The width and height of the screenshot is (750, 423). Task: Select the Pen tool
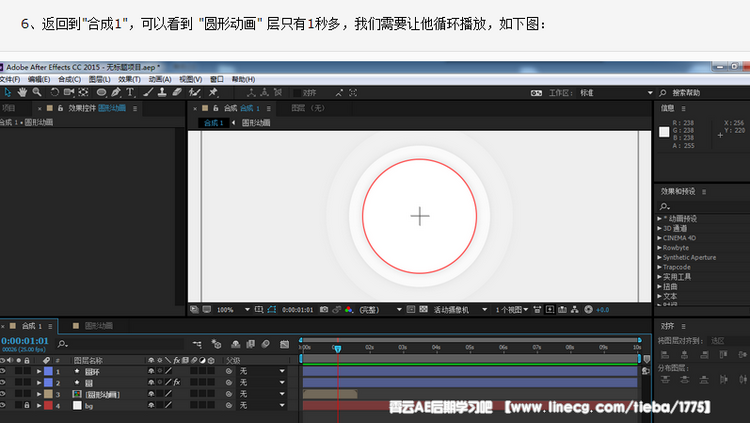pos(116,92)
